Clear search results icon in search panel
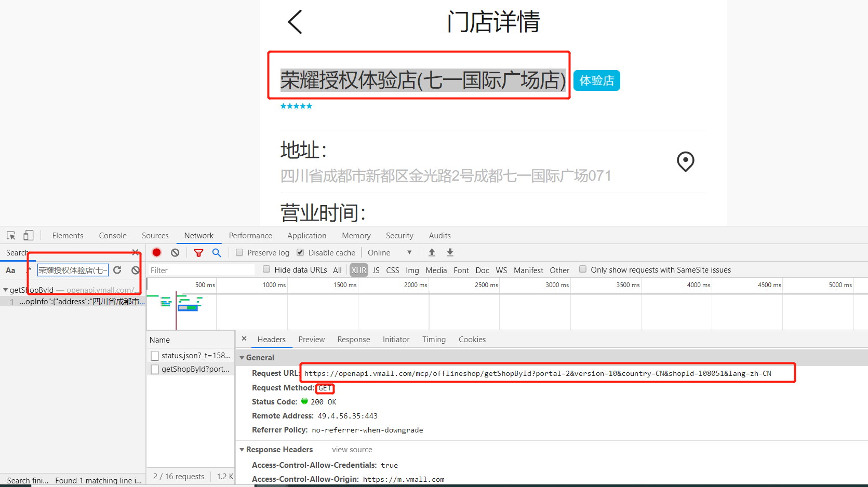 [x=135, y=270]
